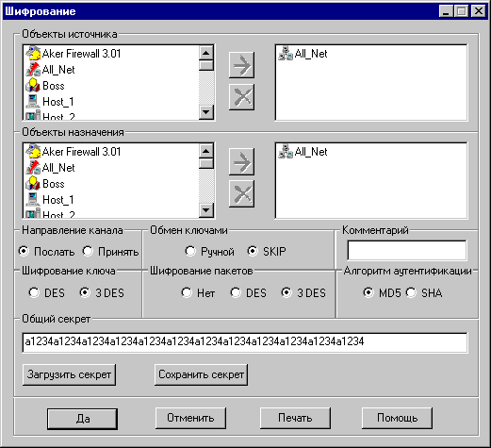Image resolution: width=491 pixels, height=448 pixels.
Task: Select SHA authentication algorithm
Action: (x=424, y=293)
